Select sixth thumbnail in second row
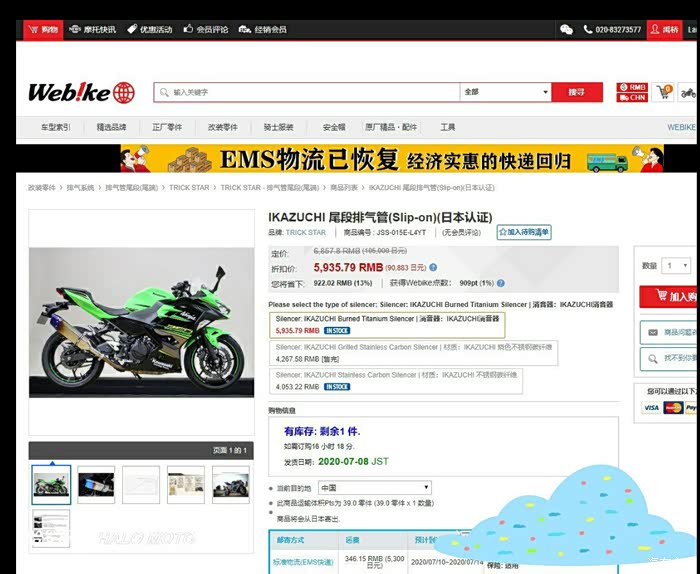 point(51,528)
